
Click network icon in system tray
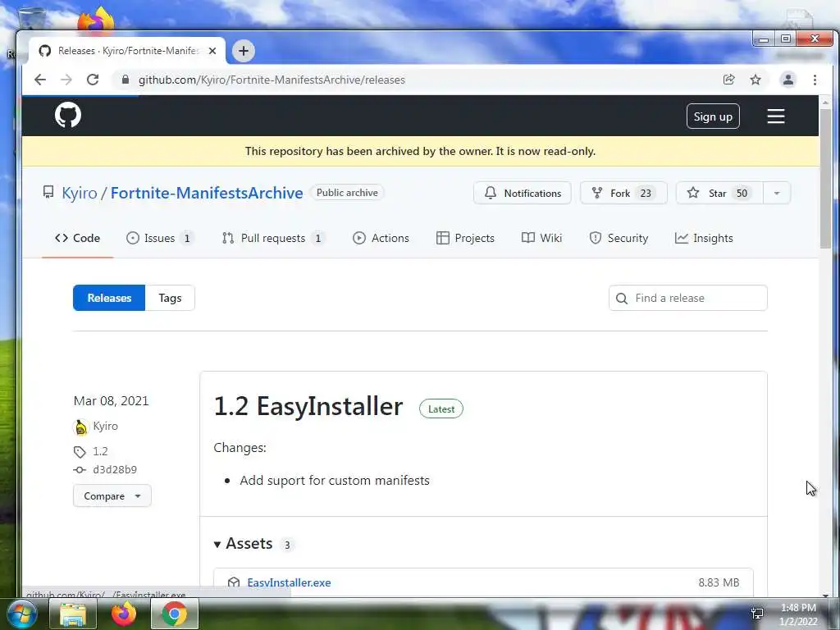[757, 614]
